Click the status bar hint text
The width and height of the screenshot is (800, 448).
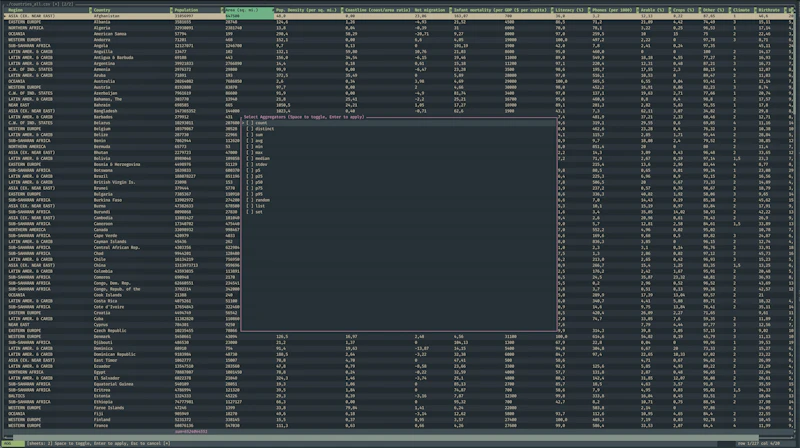(x=98, y=443)
